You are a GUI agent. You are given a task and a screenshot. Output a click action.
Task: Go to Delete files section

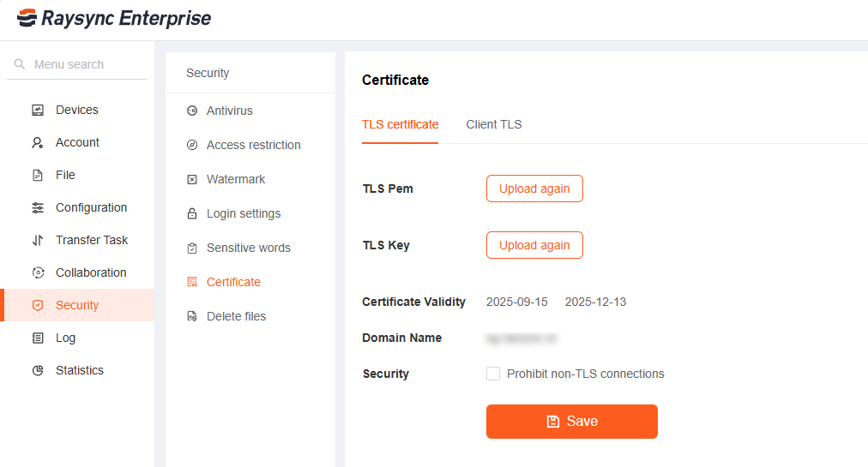tap(236, 316)
